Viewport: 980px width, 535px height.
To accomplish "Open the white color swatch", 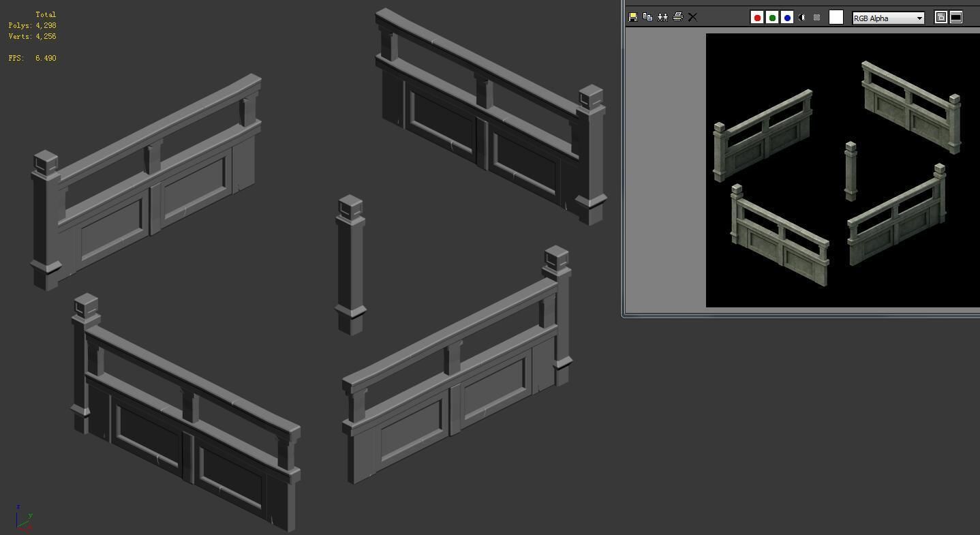I will 836,18.
